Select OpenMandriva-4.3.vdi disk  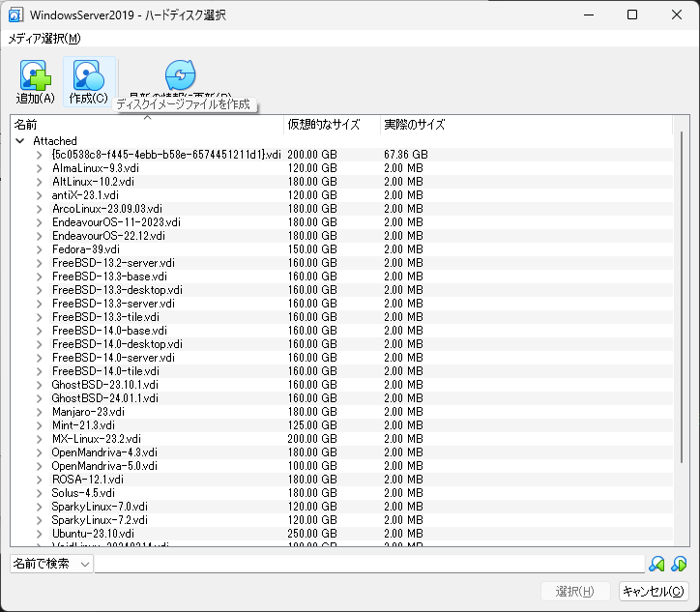pos(104,452)
